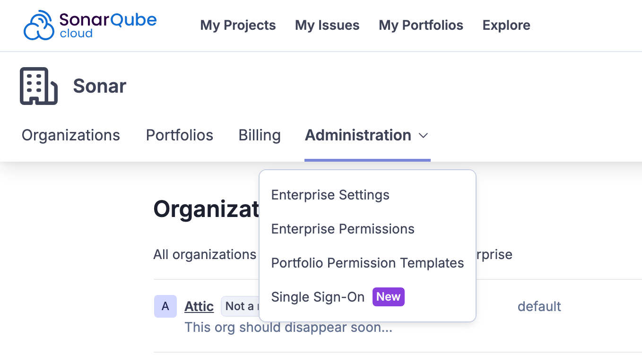Viewport: 642px width, 364px height.
Task: Select the Single Sign-On menu entry
Action: (x=318, y=297)
